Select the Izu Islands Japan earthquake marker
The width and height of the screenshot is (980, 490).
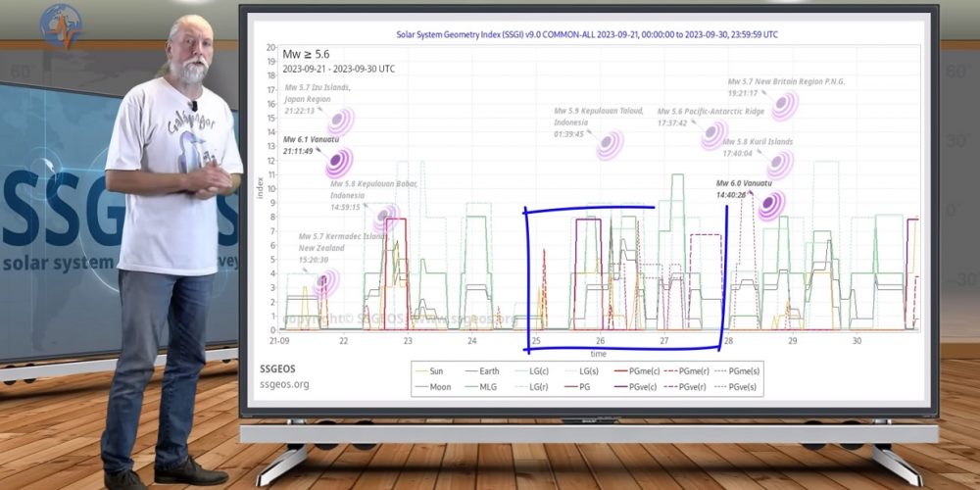[x=340, y=122]
